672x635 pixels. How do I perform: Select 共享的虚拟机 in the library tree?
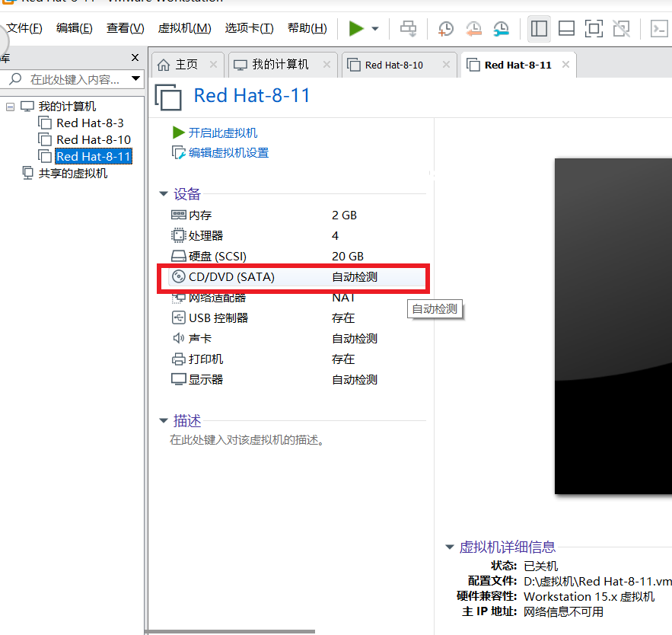pyautogui.click(x=73, y=174)
